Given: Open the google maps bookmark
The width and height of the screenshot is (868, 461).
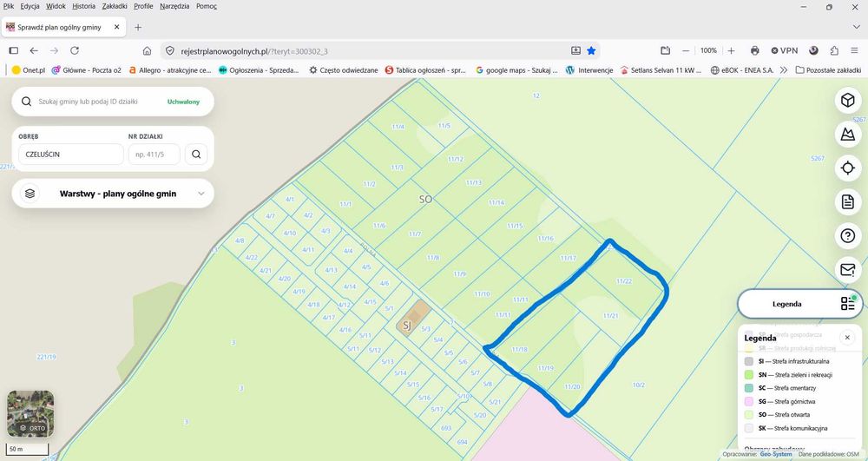Looking at the screenshot, I should 517,70.
